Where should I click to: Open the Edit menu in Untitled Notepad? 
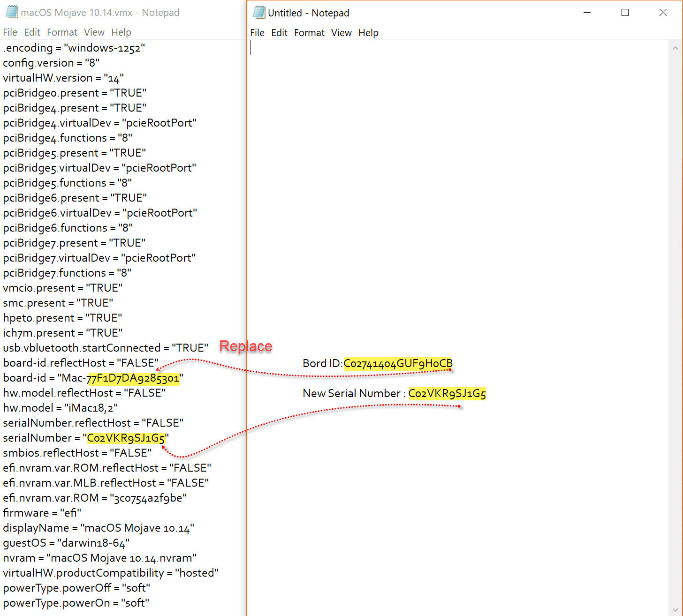(279, 33)
